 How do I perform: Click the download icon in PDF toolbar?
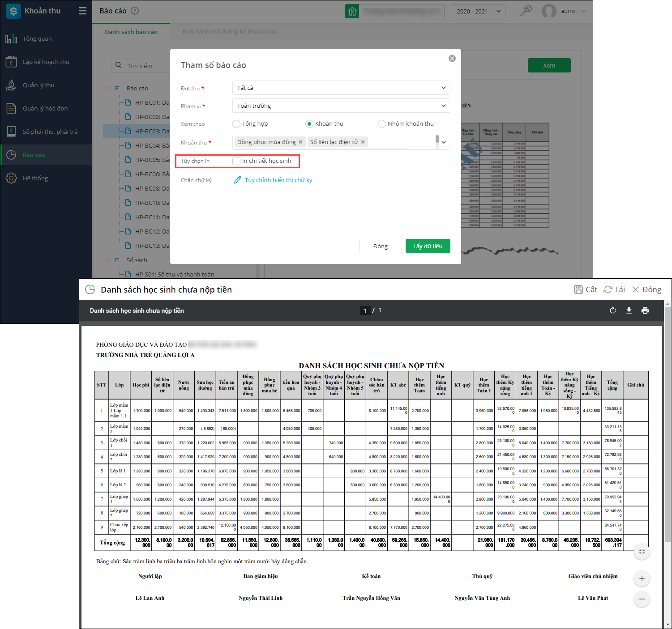[629, 310]
